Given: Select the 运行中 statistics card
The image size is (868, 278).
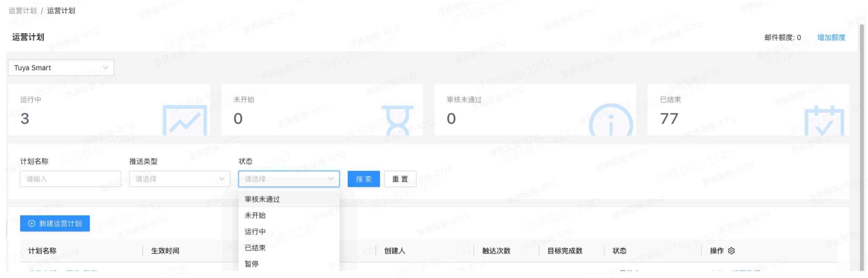Looking at the screenshot, I should coord(109,110).
